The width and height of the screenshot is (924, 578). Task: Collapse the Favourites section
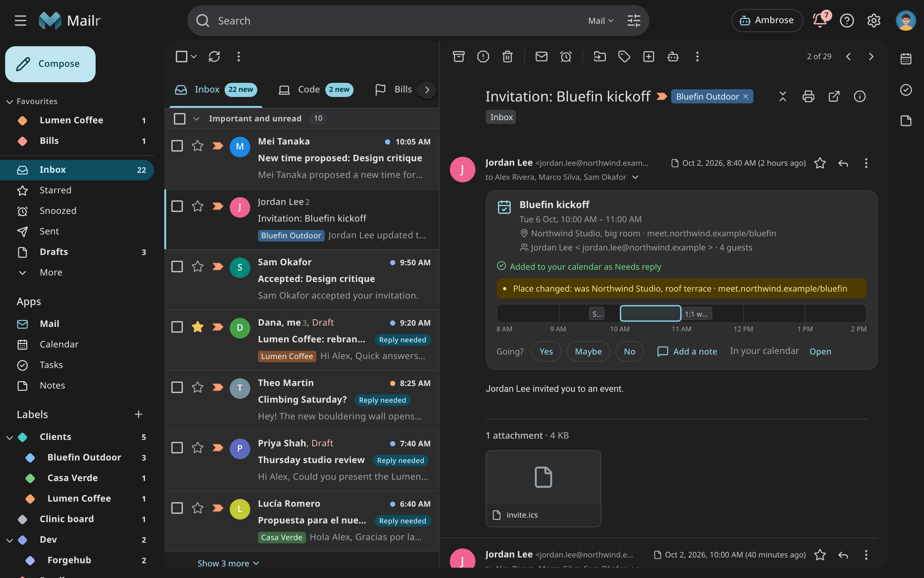10,102
